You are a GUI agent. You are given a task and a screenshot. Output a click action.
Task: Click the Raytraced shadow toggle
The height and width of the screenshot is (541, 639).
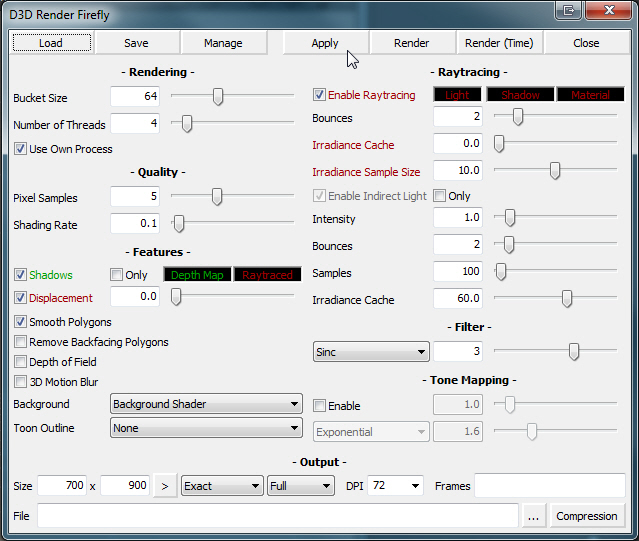click(x=267, y=275)
